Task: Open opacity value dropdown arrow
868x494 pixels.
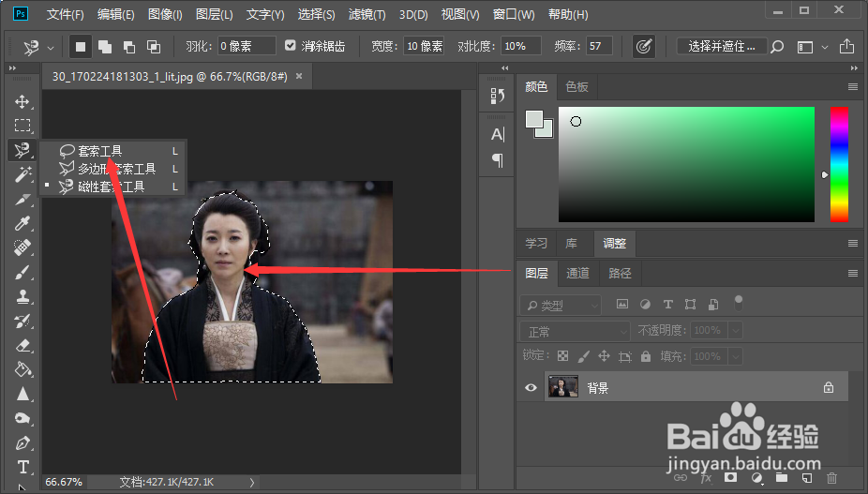Action: point(735,331)
